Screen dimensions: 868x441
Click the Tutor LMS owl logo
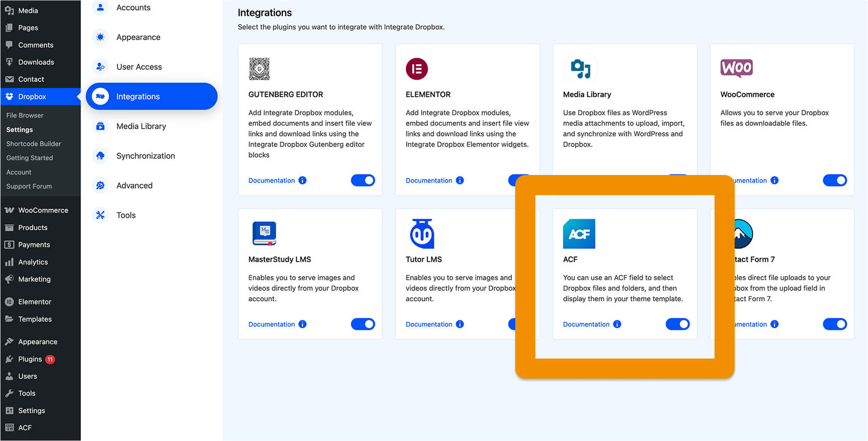(x=422, y=233)
